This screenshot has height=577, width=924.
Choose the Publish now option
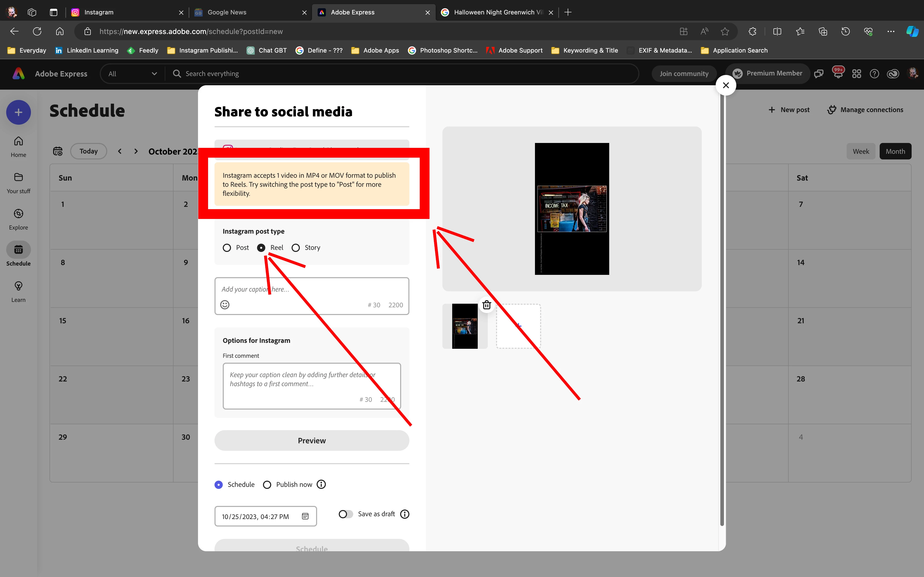tap(267, 485)
